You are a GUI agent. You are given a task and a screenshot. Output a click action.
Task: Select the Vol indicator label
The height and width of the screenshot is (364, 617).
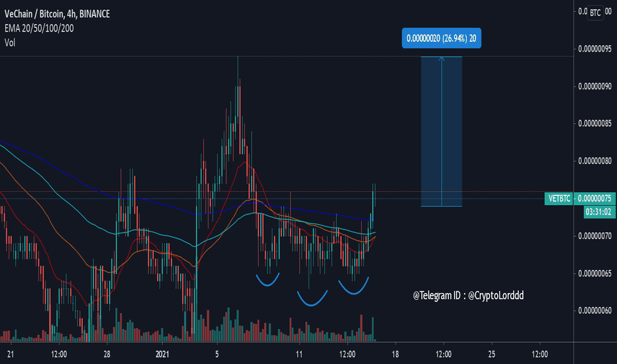coord(10,42)
